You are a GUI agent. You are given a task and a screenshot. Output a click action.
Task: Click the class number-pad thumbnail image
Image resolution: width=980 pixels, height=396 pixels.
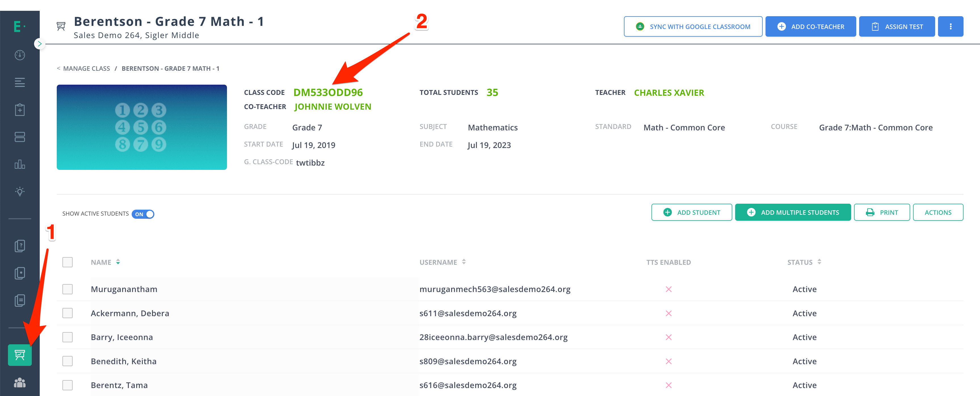pos(142,127)
